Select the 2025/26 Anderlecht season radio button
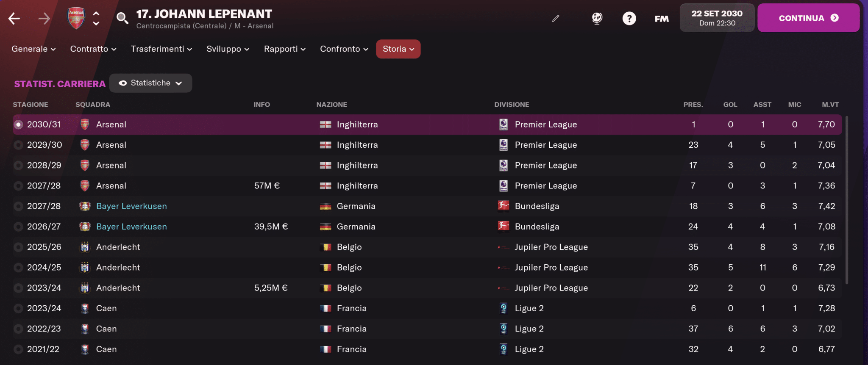This screenshot has width=868, height=365. tap(18, 247)
